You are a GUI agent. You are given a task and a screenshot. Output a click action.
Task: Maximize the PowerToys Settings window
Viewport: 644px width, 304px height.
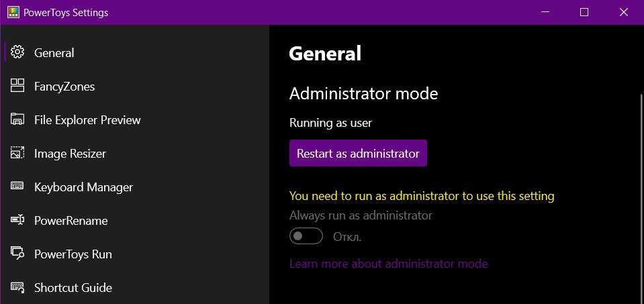tap(584, 12)
